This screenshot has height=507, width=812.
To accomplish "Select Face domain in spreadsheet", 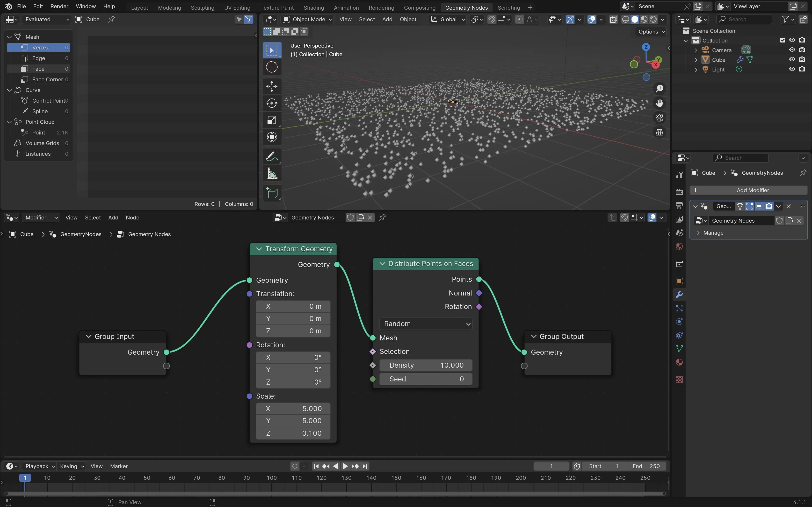I will pyautogui.click(x=38, y=69).
